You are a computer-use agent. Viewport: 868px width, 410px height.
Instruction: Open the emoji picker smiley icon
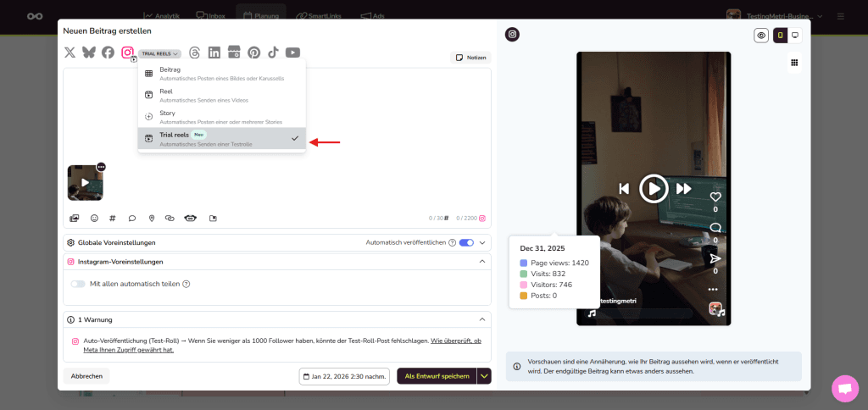(x=94, y=219)
